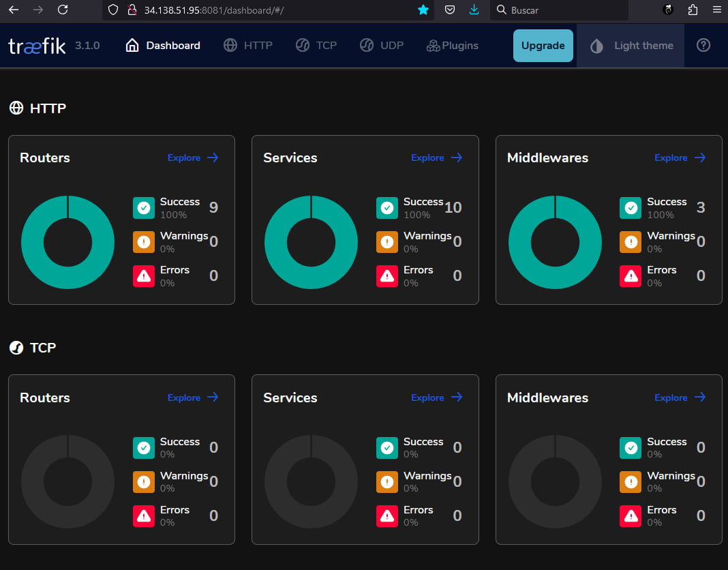The image size is (728, 570).
Task: Go back using the browser back arrow
Action: coord(14,10)
